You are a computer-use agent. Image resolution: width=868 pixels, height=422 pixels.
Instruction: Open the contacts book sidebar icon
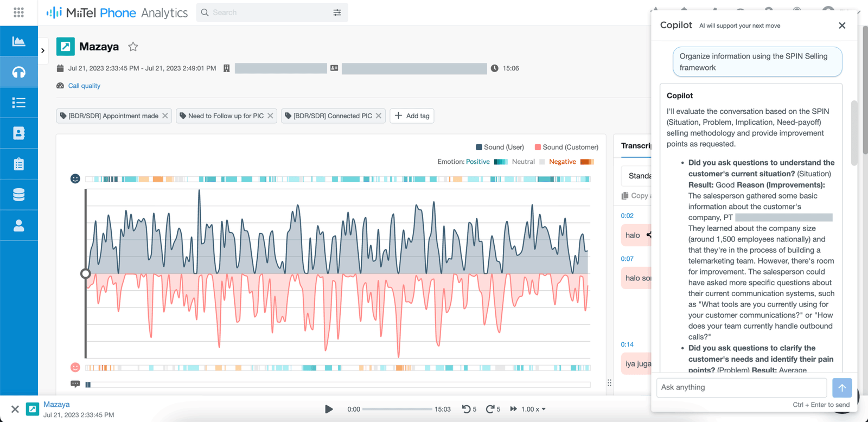coord(18,133)
